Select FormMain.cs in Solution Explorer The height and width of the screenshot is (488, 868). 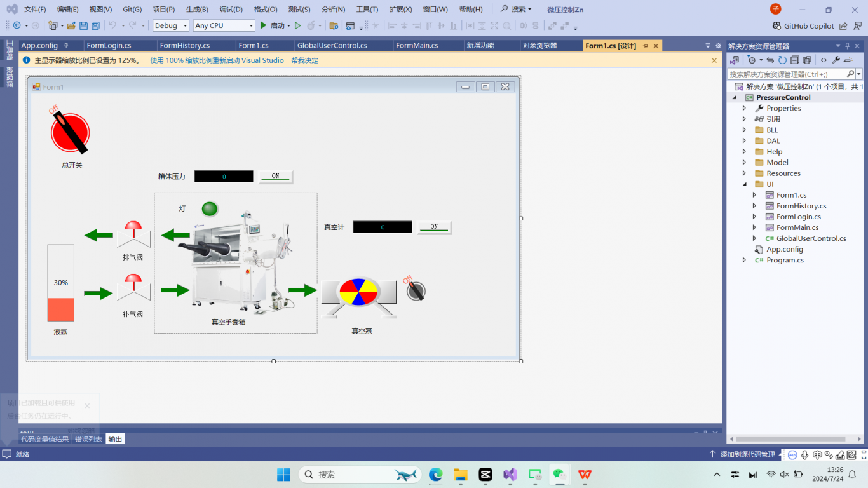797,227
